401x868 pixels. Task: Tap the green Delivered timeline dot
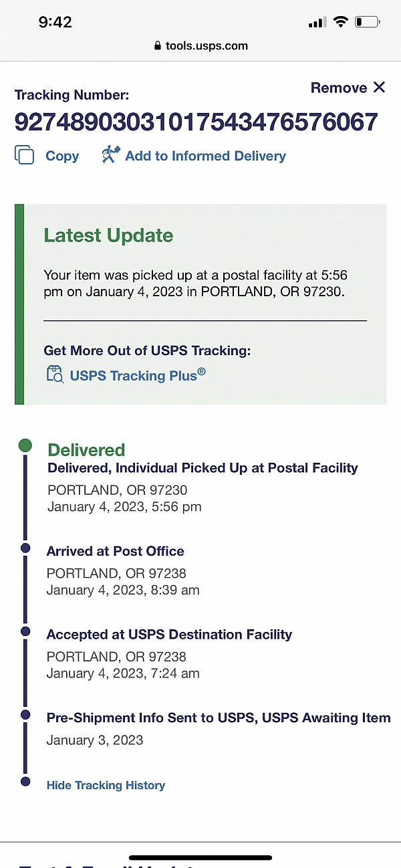pyautogui.click(x=25, y=445)
